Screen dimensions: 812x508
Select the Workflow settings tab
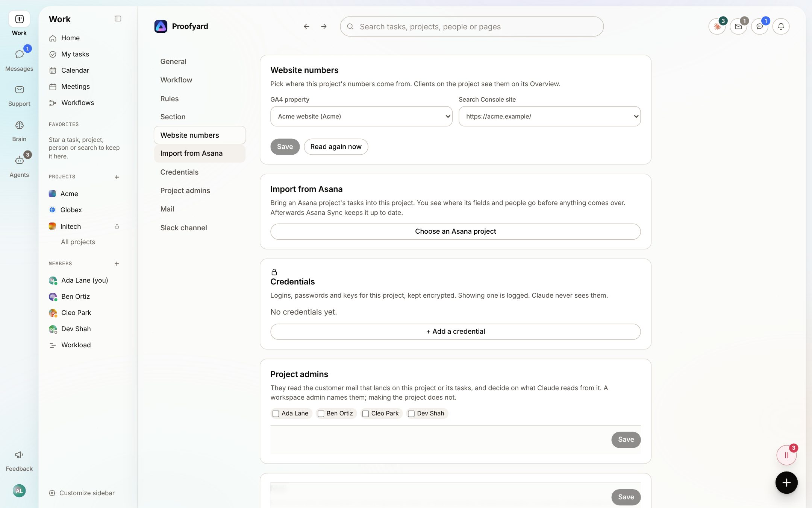[200, 80]
